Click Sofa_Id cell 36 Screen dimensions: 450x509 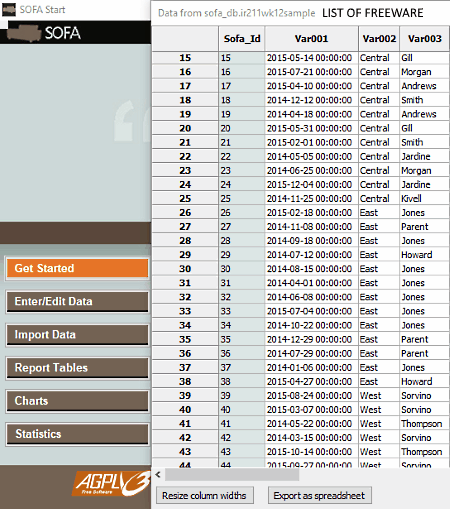(242, 353)
